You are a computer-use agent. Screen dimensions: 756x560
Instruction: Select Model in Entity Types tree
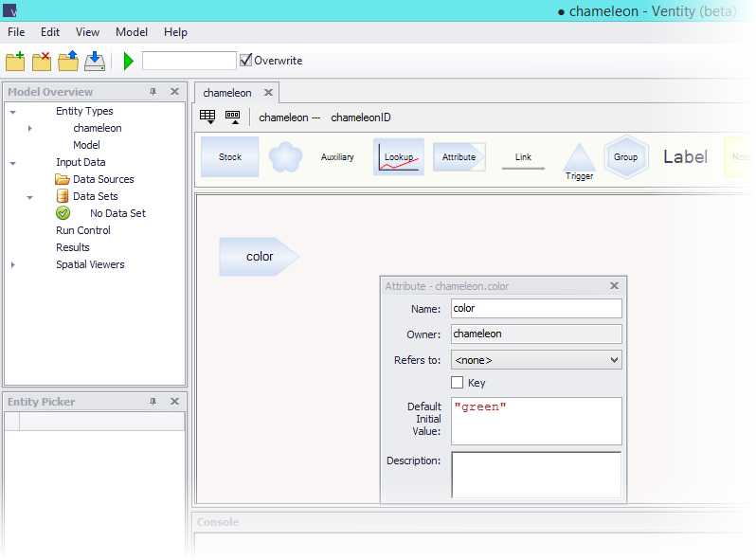point(87,145)
